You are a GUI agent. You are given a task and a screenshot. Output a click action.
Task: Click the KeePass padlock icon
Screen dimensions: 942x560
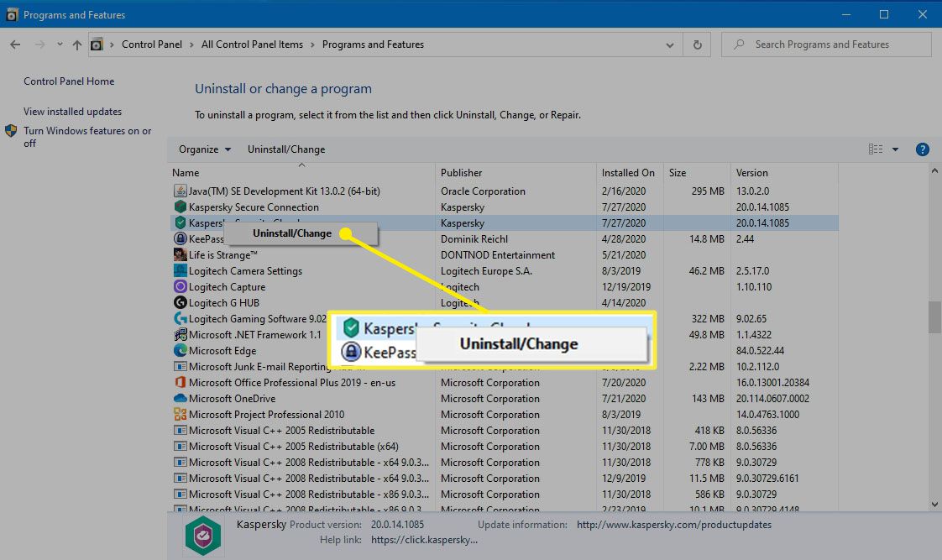181,238
